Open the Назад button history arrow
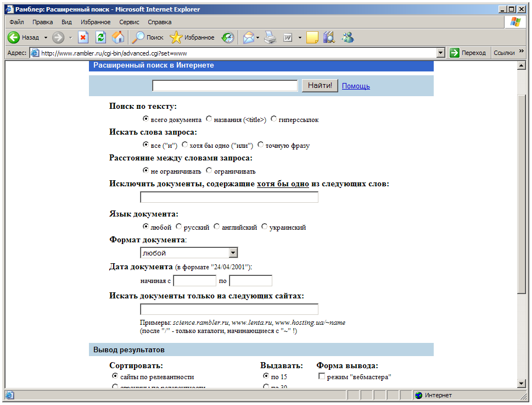 coord(46,38)
